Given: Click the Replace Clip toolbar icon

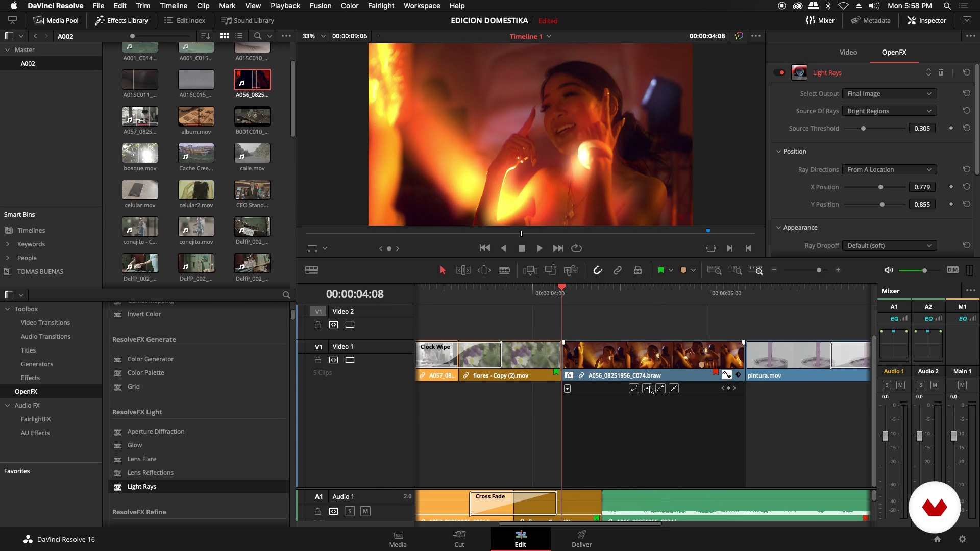Looking at the screenshot, I should (x=571, y=270).
